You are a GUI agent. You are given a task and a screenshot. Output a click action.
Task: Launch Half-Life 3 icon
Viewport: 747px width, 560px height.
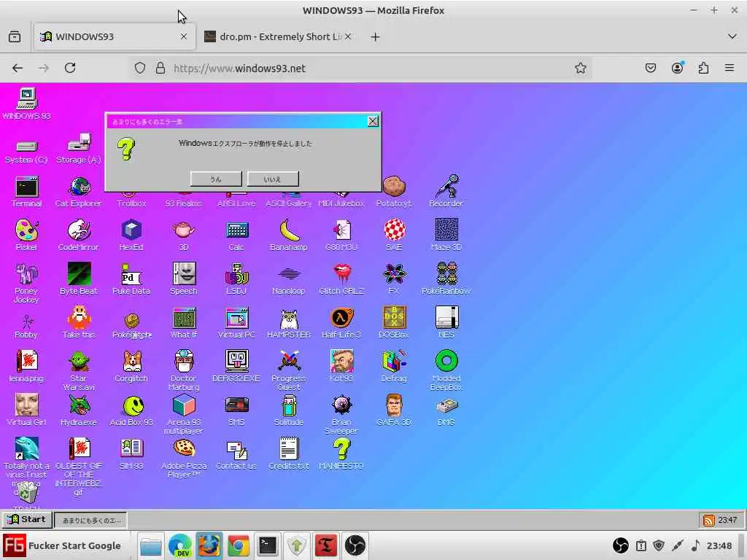(x=341, y=323)
